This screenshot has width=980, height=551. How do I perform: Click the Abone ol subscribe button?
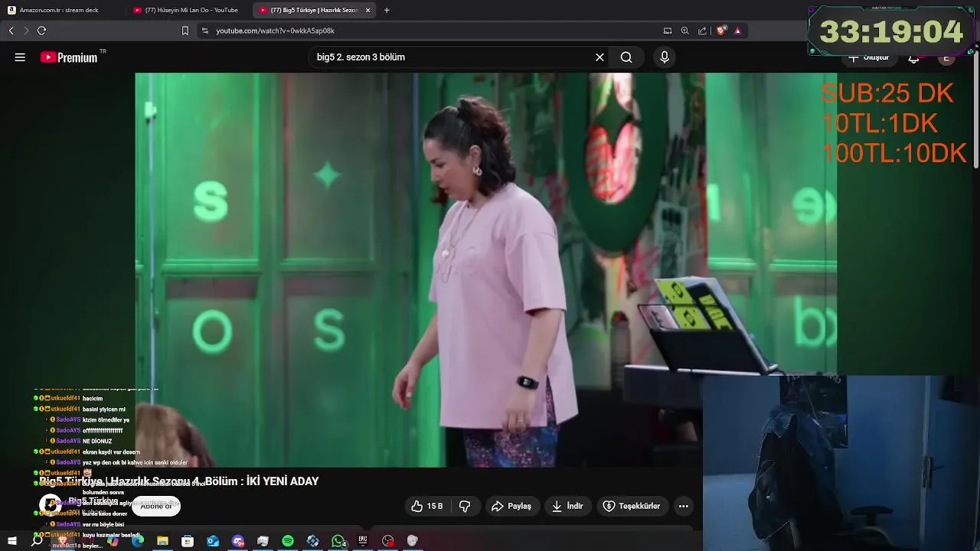pyautogui.click(x=156, y=506)
